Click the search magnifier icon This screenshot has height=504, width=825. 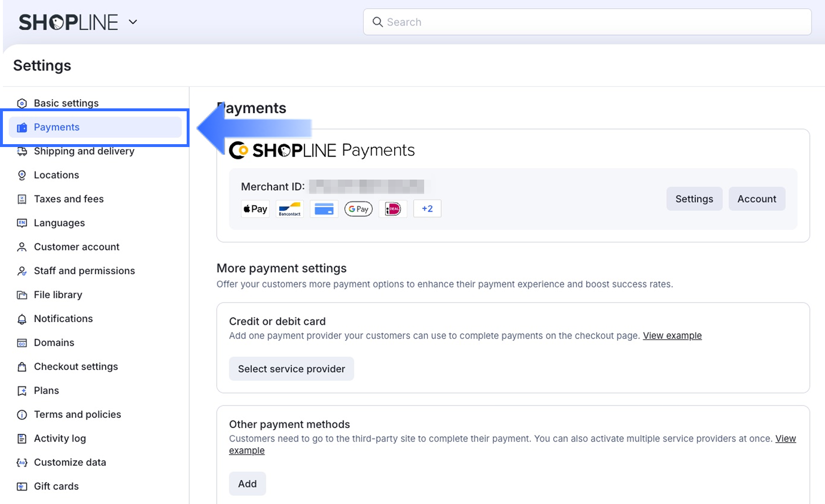[x=377, y=22]
